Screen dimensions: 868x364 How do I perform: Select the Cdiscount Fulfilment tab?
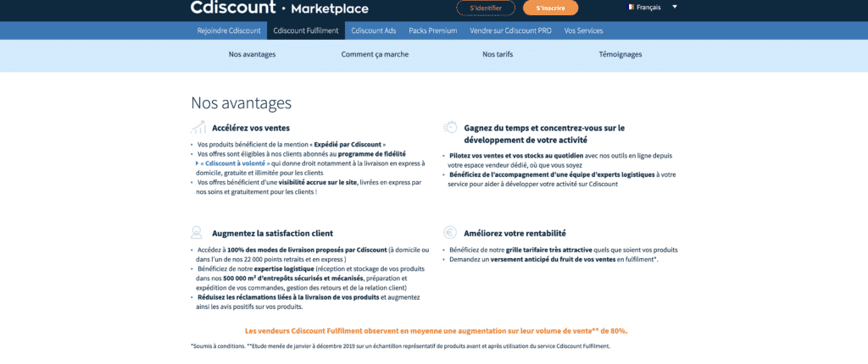[306, 30]
